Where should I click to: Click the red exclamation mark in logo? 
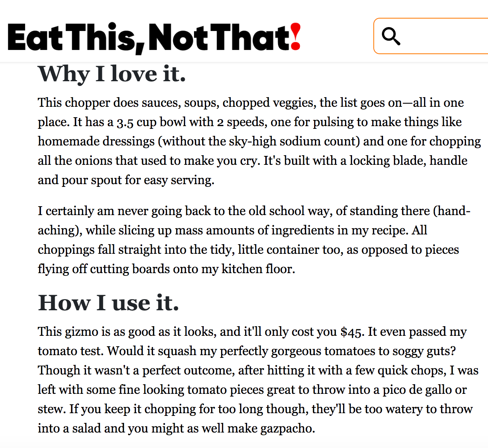[x=296, y=37]
